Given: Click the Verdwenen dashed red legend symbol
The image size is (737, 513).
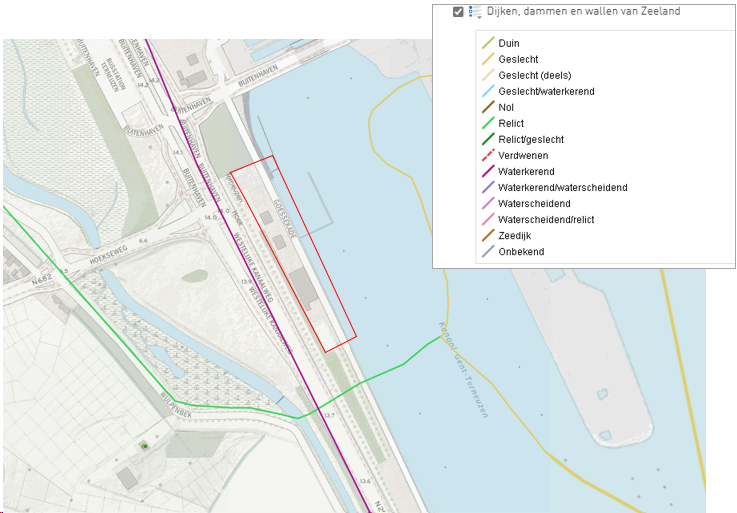Looking at the screenshot, I should tap(488, 155).
